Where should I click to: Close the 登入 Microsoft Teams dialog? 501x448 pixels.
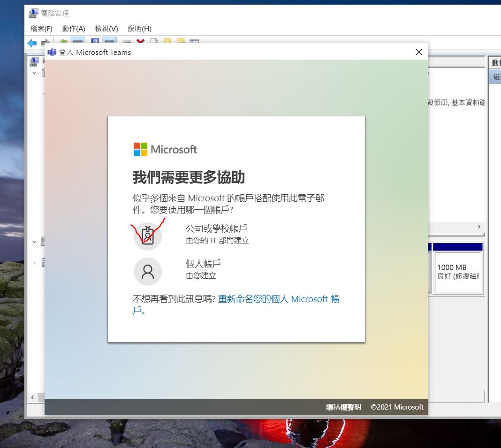click(418, 52)
